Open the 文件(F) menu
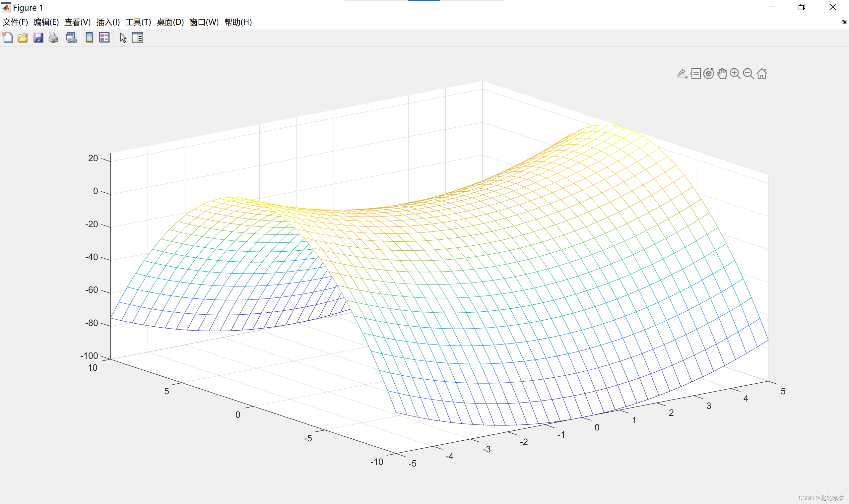Image resolution: width=849 pixels, height=504 pixels. tap(15, 22)
